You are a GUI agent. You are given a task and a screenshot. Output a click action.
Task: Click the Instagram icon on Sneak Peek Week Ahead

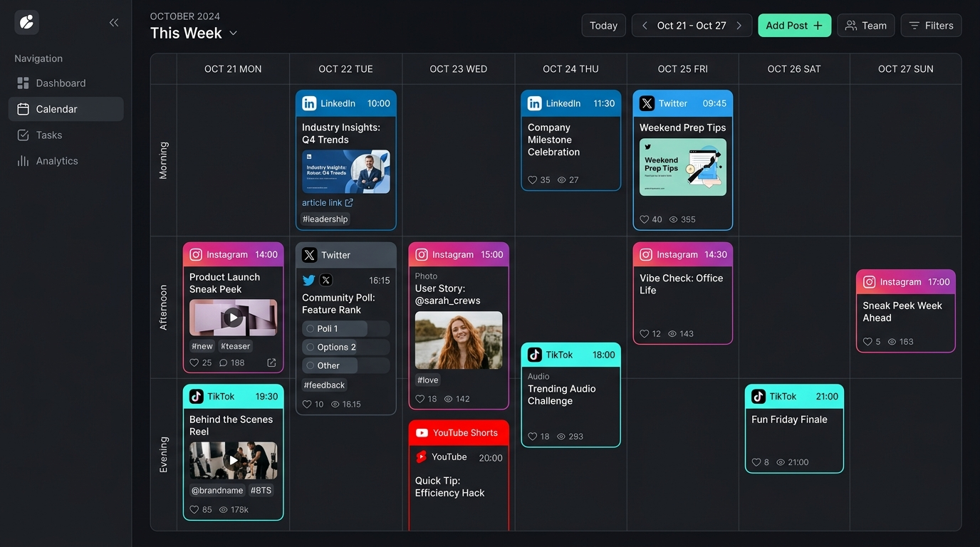tap(869, 282)
